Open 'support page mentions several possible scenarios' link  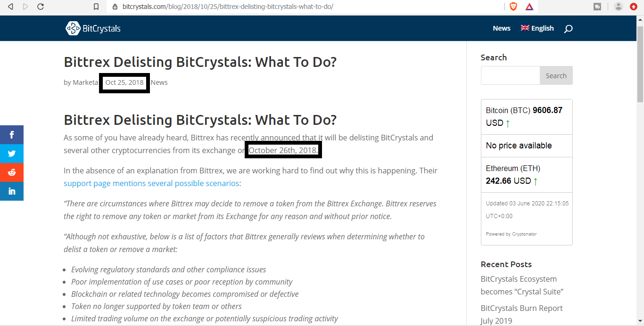click(x=151, y=183)
